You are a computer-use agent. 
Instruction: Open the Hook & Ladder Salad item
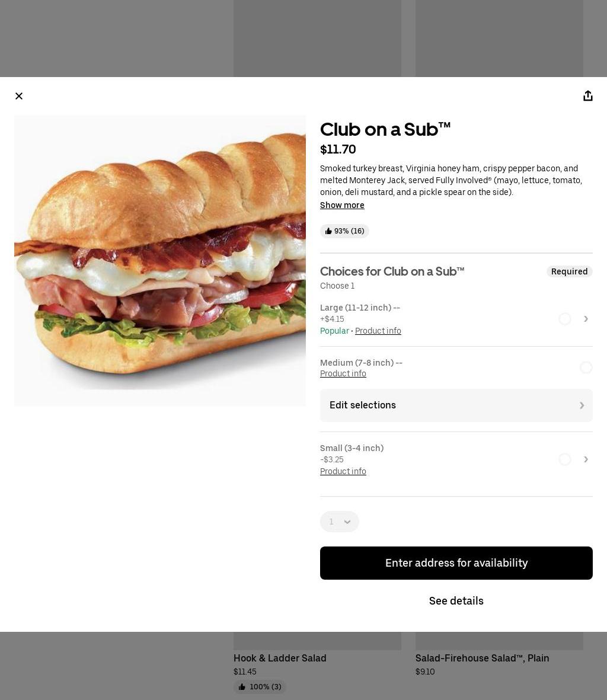point(280,658)
